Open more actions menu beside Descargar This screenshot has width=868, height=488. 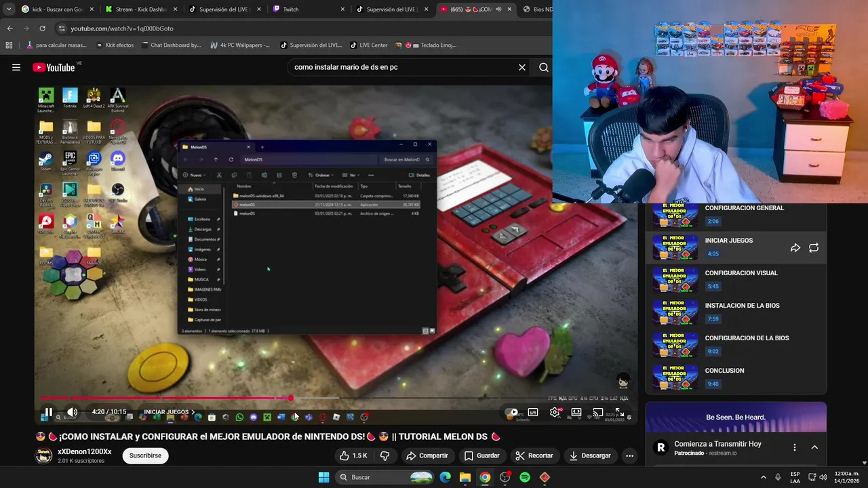[x=629, y=455]
